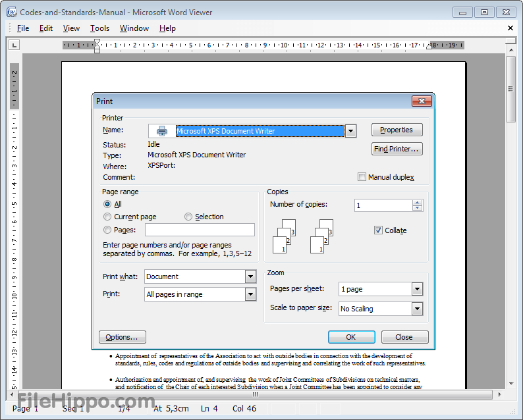Click the 'Ln 4' status bar entry

click(209, 409)
